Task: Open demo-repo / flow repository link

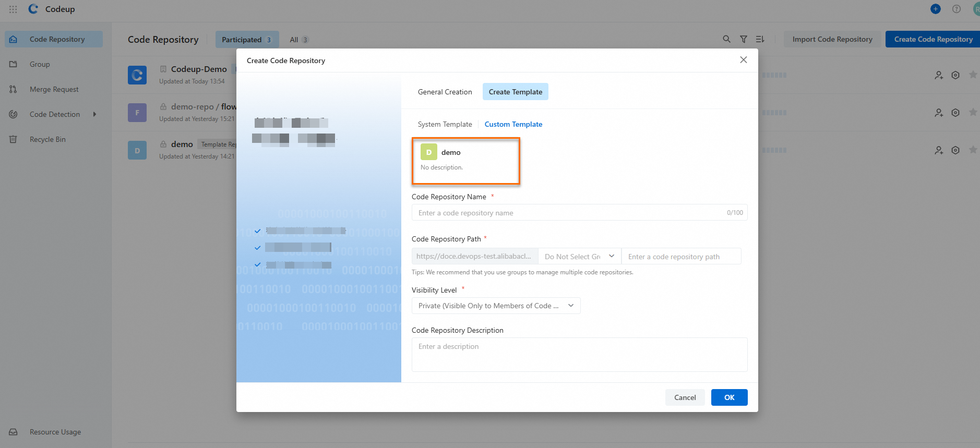Action: [204, 106]
